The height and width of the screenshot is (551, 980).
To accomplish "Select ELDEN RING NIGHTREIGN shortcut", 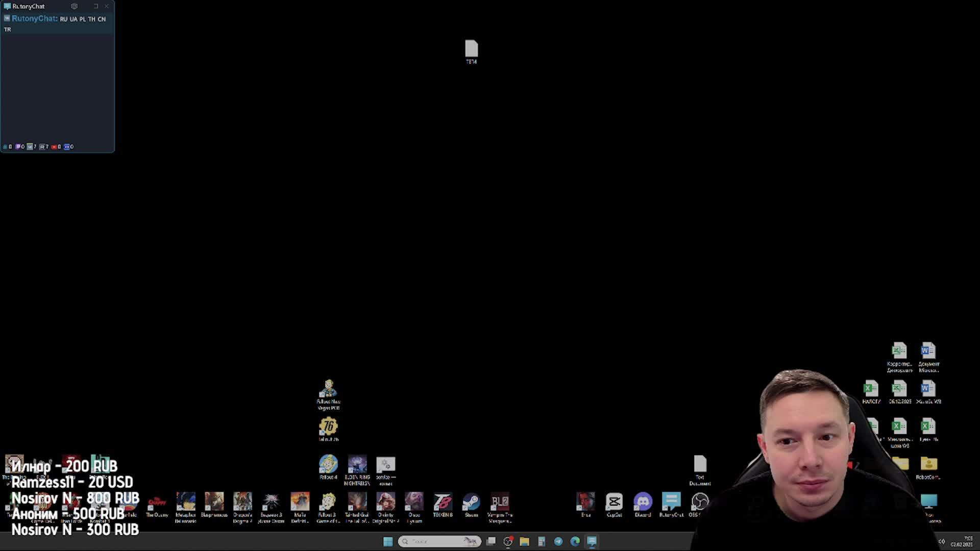I will [357, 465].
